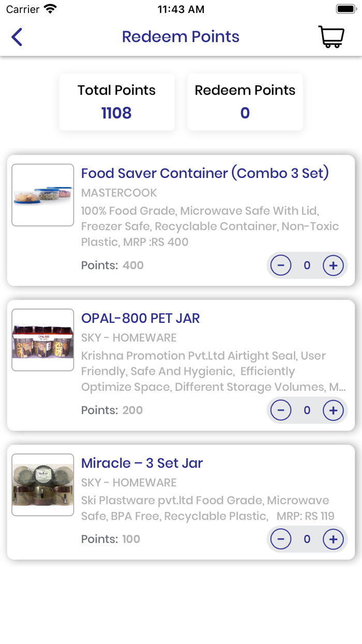Tap the Miracle 3 Set Jar picture
The height and width of the screenshot is (644, 362).
coord(43,485)
